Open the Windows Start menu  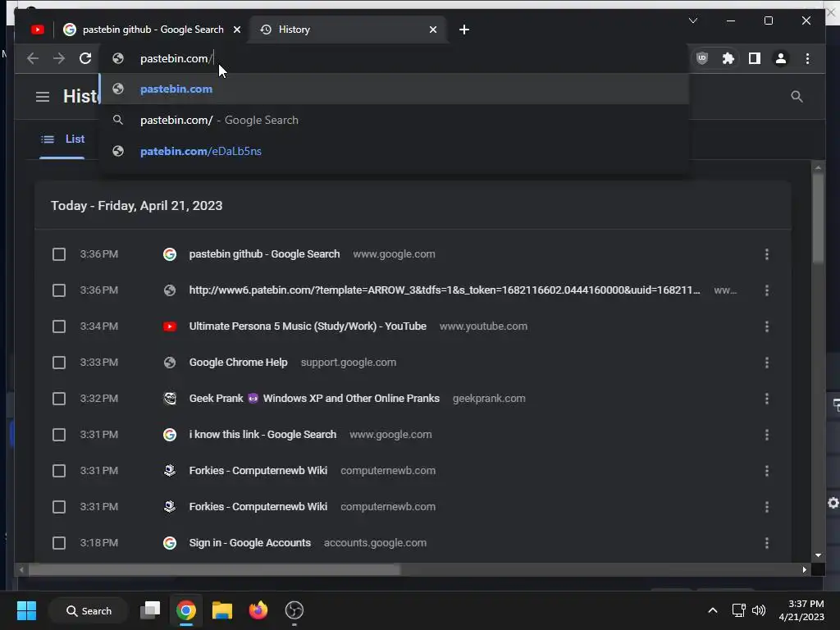pos(26,610)
